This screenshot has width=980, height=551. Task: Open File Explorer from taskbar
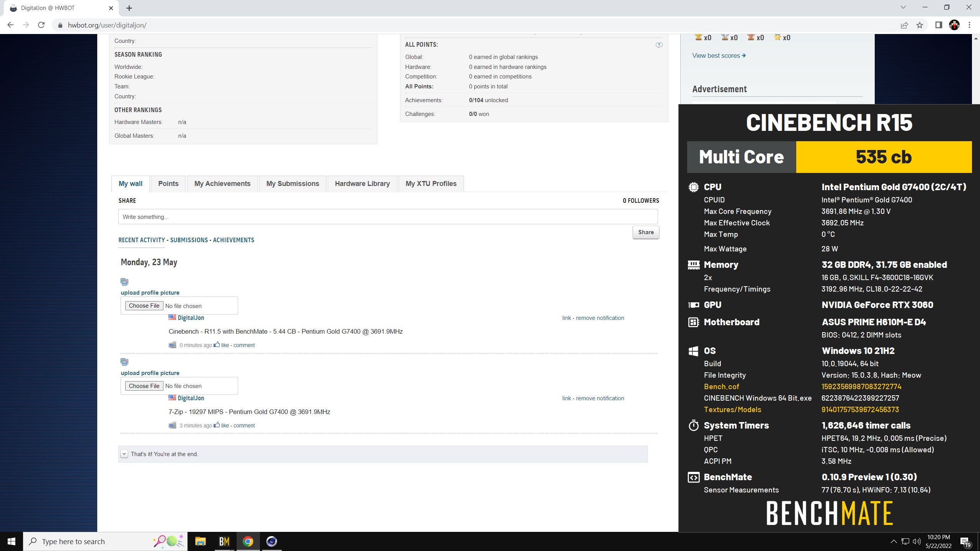(200, 541)
